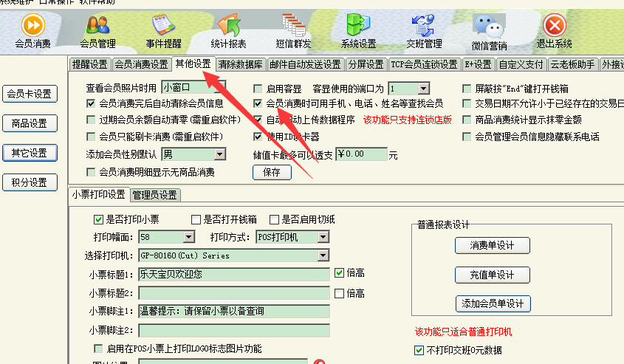Expand the 打印幅面 dropdown
The image size is (624, 364).
click(188, 237)
